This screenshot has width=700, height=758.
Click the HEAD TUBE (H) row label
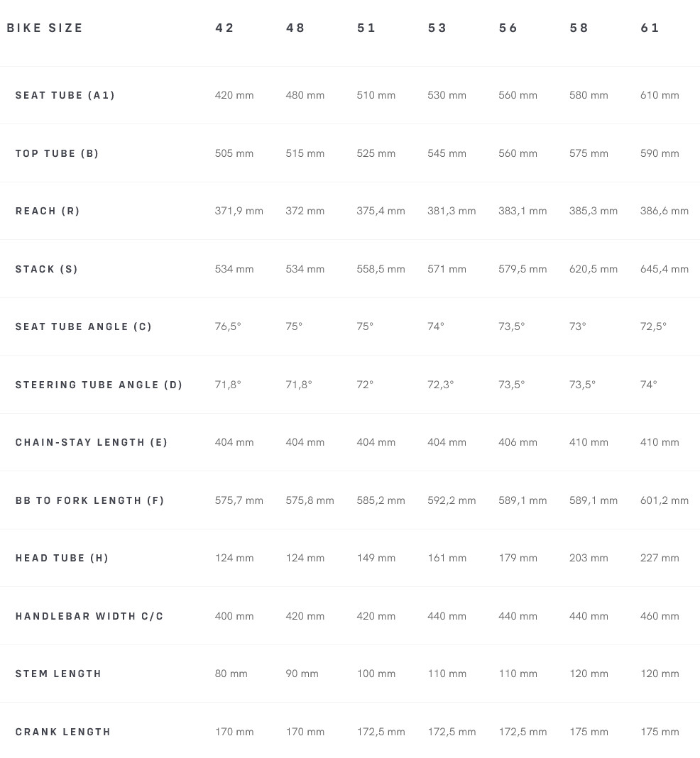[62, 558]
